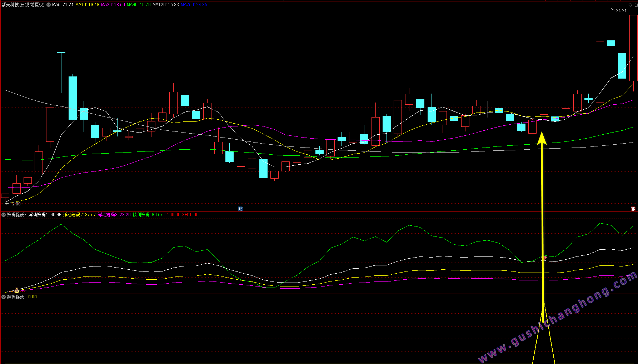Open the bottom 筹码捉妖 panel dropdown arrow
638x364 pixels.
click(x=4, y=297)
